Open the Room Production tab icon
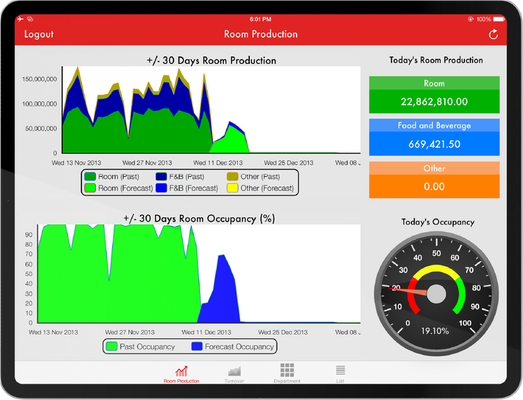The height and width of the screenshot is (400, 523). click(x=181, y=371)
